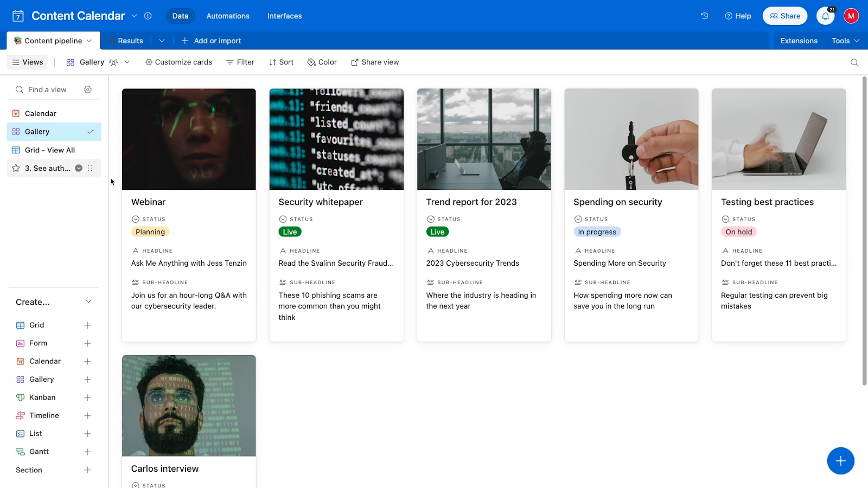Add a new Gallery view with plus
Viewport: 868px width, 488px height.
(x=87, y=380)
